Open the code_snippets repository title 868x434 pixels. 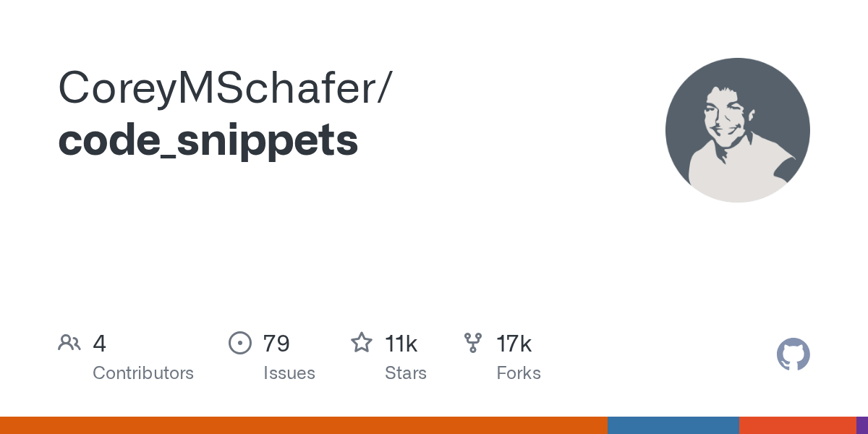(x=208, y=141)
